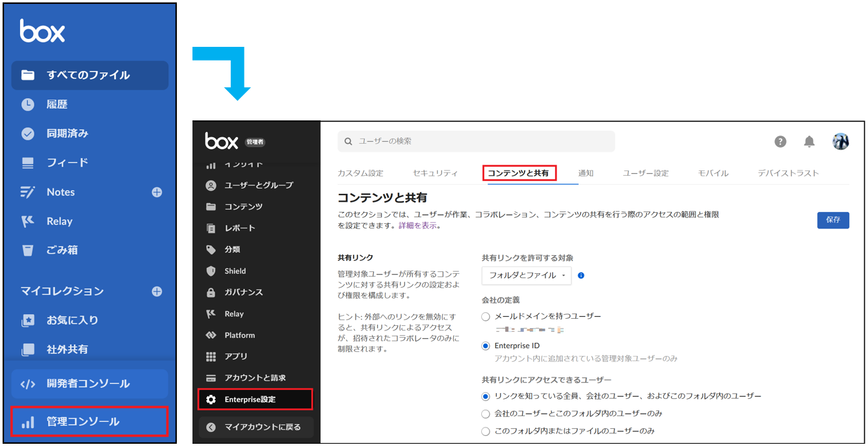Viewport: 868px width, 447px height.
Task: Switch to the カスタム設定 tab
Action: coord(360,173)
